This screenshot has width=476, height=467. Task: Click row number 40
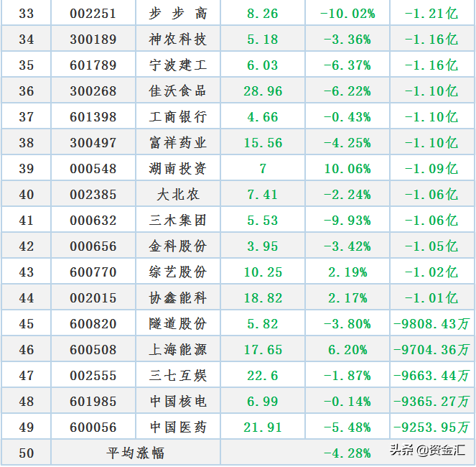pyautogui.click(x=27, y=195)
